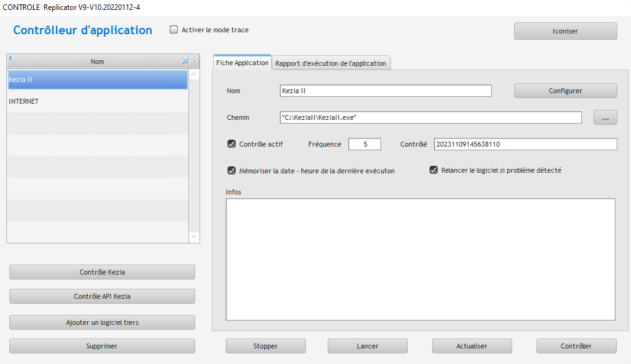Click the sort arrows icon in list header
The height and width of the screenshot is (364, 631).
[x=11, y=58]
